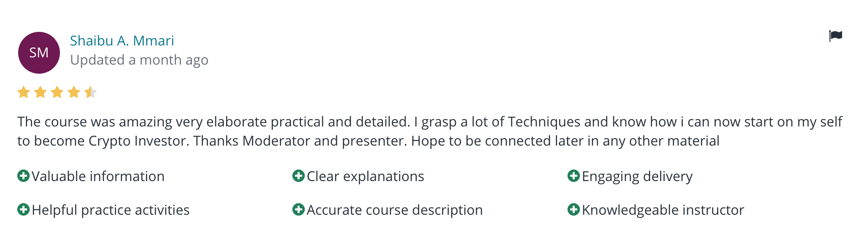This screenshot has height=232, width=868.
Task: Click the SM avatar circle
Action: pyautogui.click(x=39, y=53)
